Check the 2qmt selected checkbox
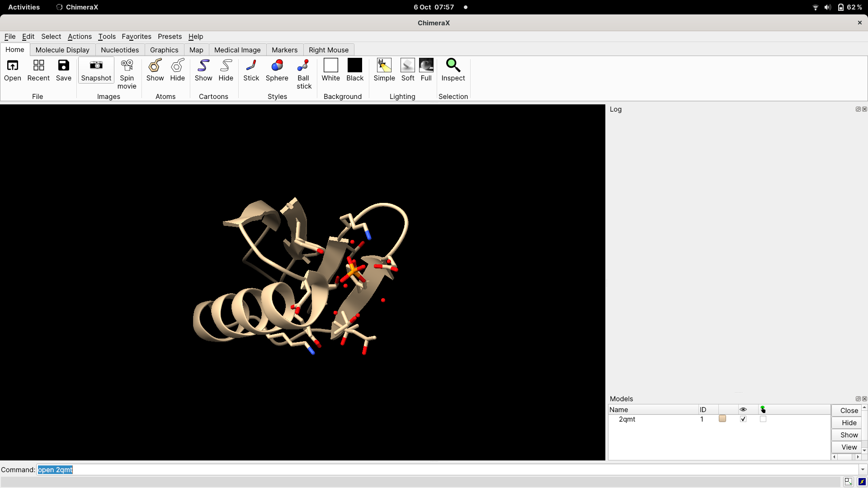 pyautogui.click(x=763, y=419)
